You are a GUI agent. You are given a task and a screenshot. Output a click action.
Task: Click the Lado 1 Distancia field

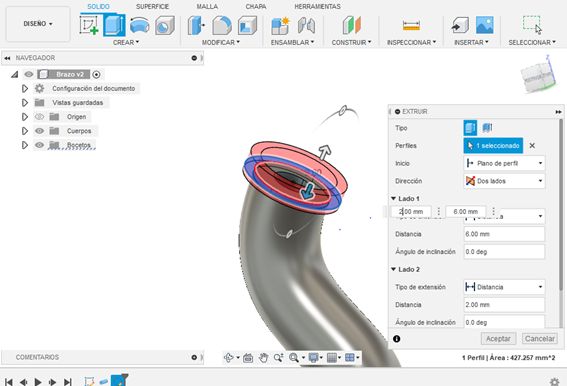(504, 234)
